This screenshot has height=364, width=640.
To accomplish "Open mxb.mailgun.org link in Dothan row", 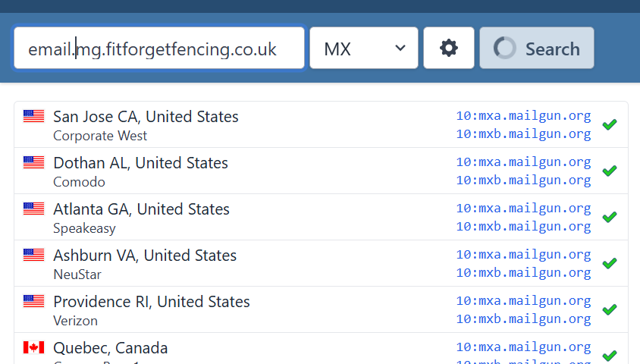I will pos(523,180).
